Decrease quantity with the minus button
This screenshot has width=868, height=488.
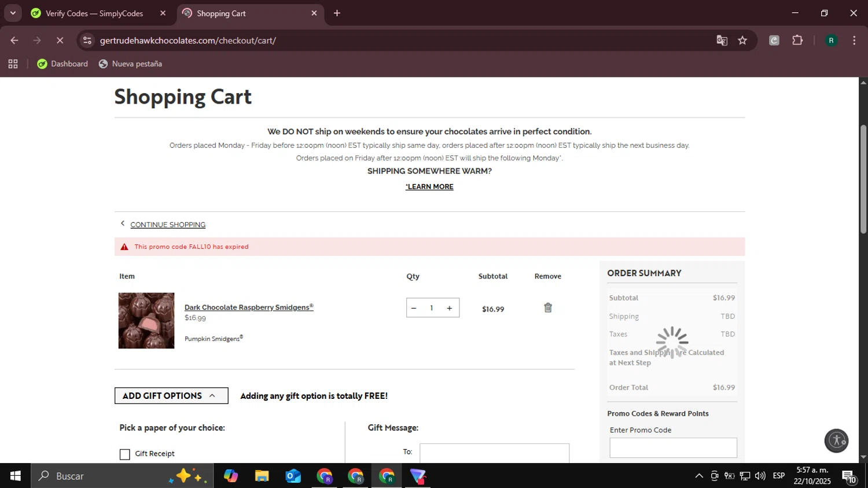pyautogui.click(x=414, y=308)
